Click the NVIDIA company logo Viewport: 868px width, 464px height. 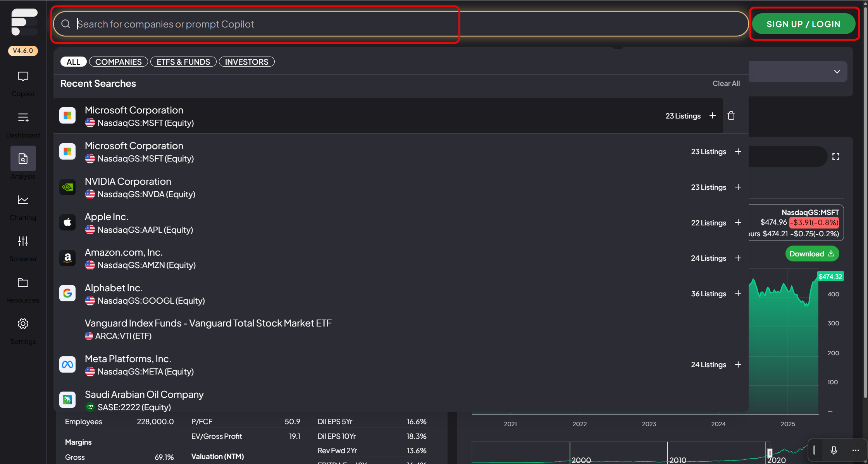(67, 187)
